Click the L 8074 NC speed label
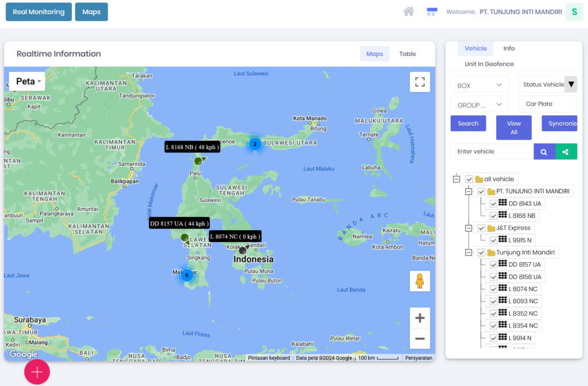This screenshot has height=386, width=588. tap(235, 236)
